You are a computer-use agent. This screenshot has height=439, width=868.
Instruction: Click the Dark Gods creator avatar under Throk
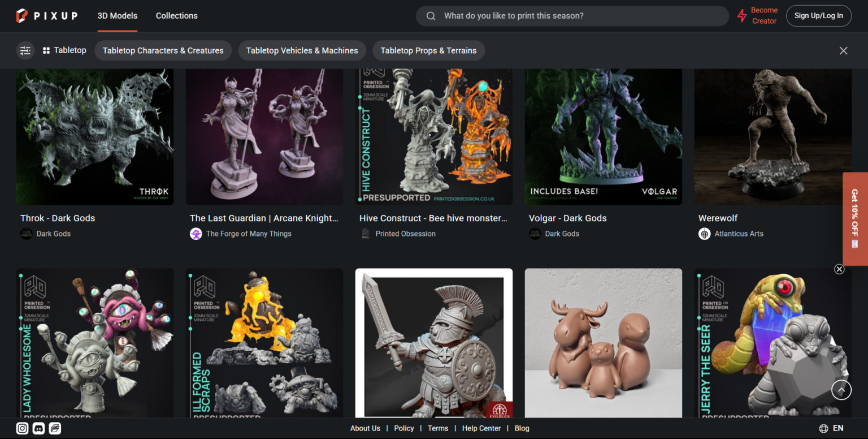click(x=26, y=234)
